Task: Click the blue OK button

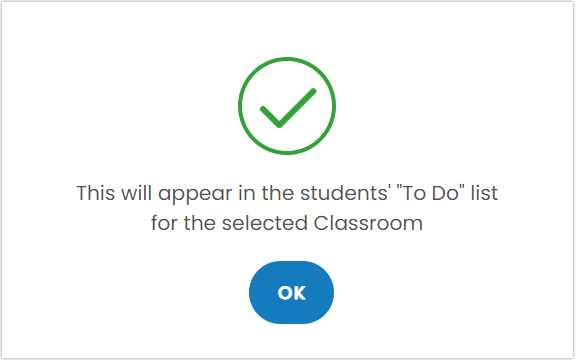Action: [x=291, y=293]
